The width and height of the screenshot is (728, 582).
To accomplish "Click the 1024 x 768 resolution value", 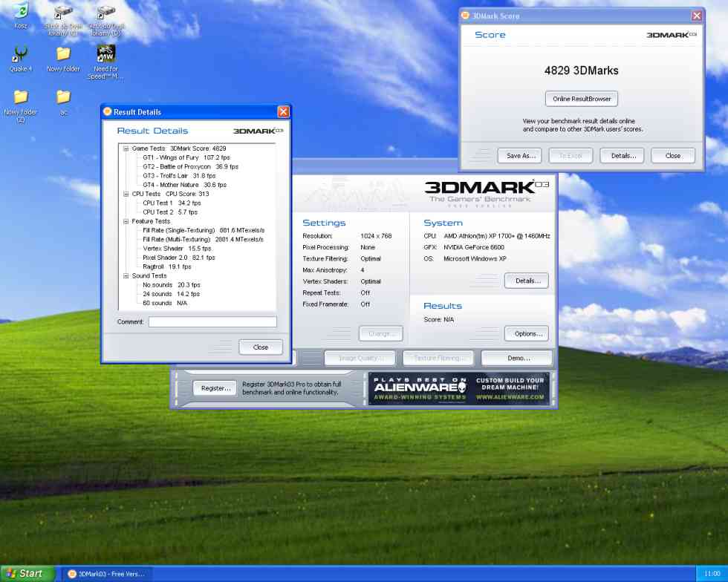I will [376, 236].
